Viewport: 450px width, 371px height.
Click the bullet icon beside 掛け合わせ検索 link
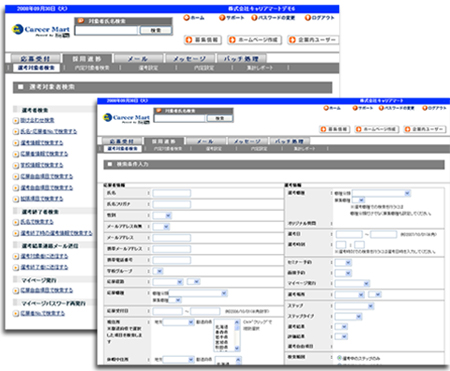[x=16, y=120]
